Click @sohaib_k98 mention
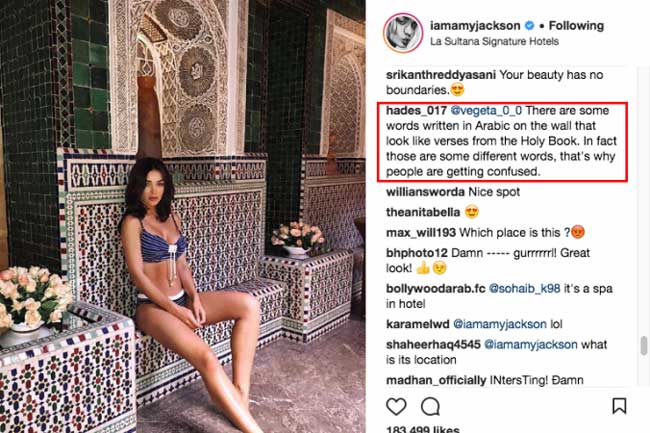 [524, 288]
